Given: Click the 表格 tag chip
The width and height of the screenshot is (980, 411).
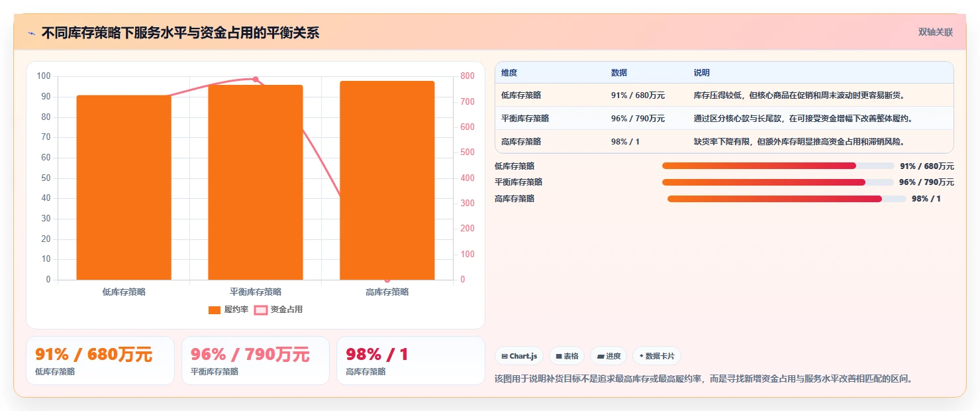Looking at the screenshot, I should (x=567, y=356).
